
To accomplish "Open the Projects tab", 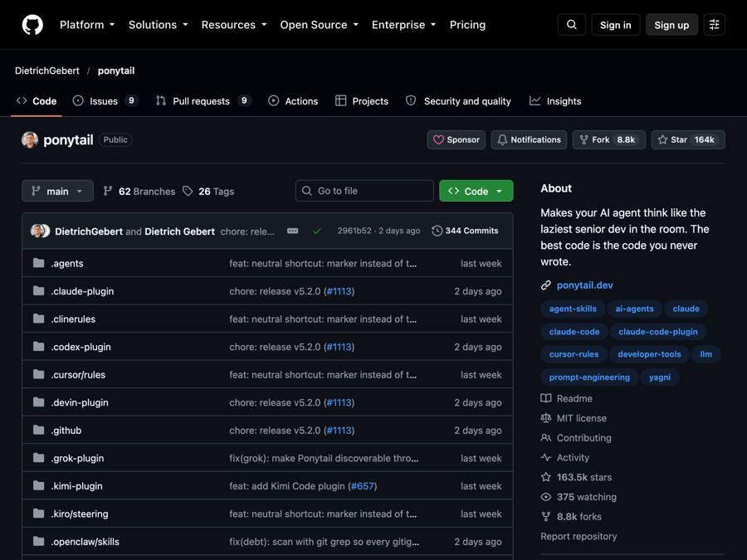I will click(x=362, y=101).
